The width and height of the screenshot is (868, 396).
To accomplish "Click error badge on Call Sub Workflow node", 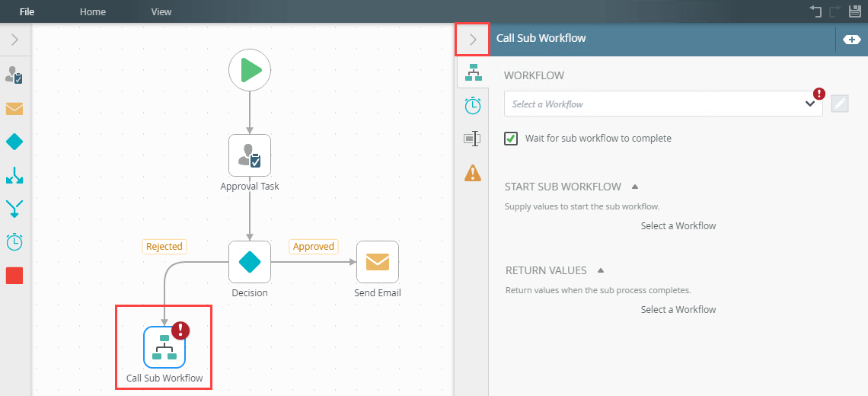I will [x=180, y=331].
